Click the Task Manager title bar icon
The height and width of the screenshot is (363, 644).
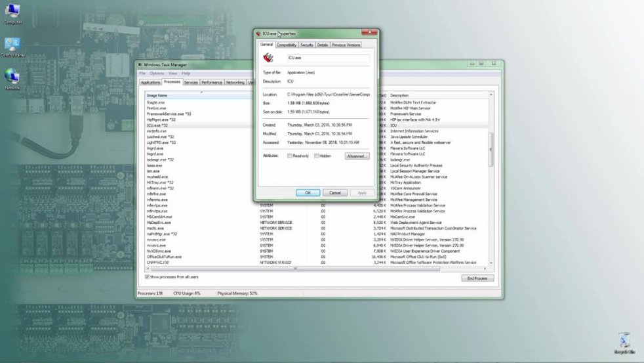point(140,64)
